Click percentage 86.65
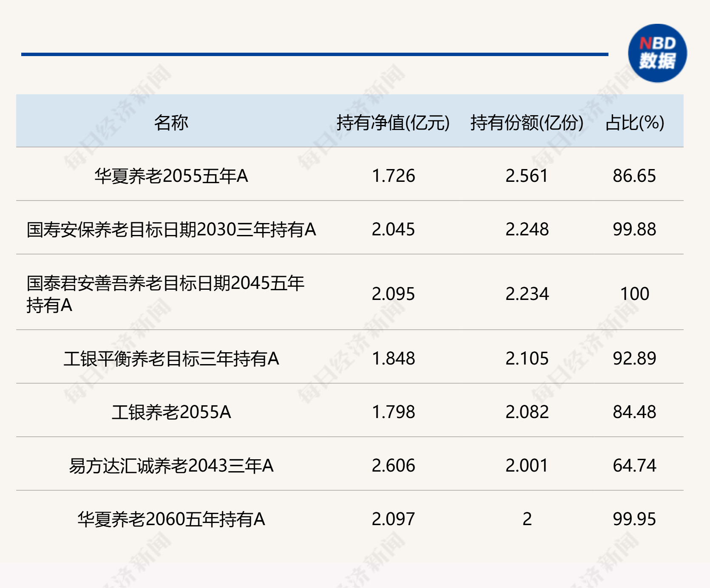710x588 pixels. click(x=635, y=176)
